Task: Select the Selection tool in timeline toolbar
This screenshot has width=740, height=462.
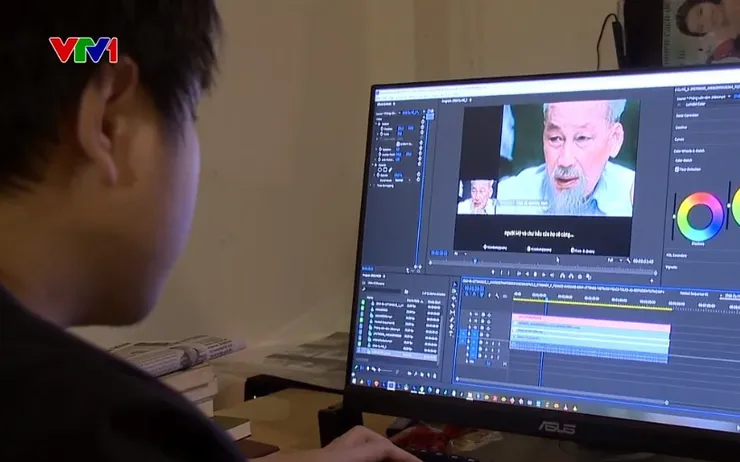Action: click(x=454, y=285)
